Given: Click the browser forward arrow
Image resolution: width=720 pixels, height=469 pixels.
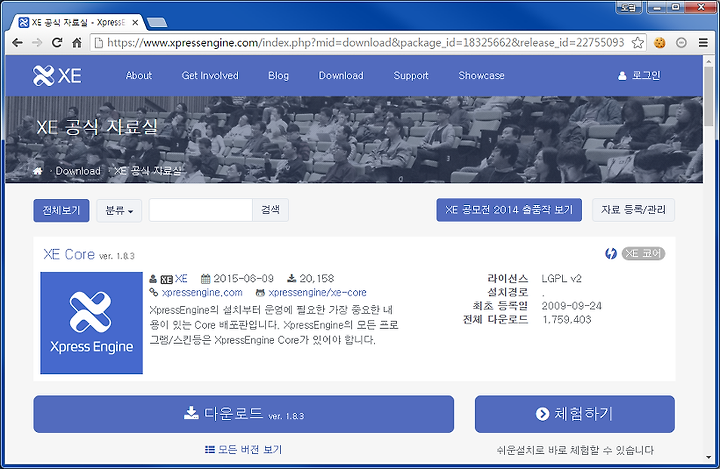Looking at the screenshot, I should tap(37, 43).
